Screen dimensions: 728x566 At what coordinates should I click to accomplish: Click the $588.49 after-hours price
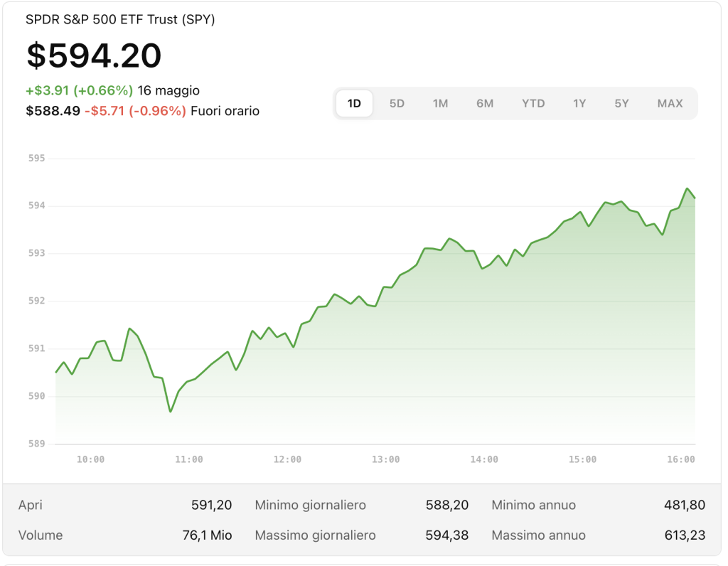(53, 111)
